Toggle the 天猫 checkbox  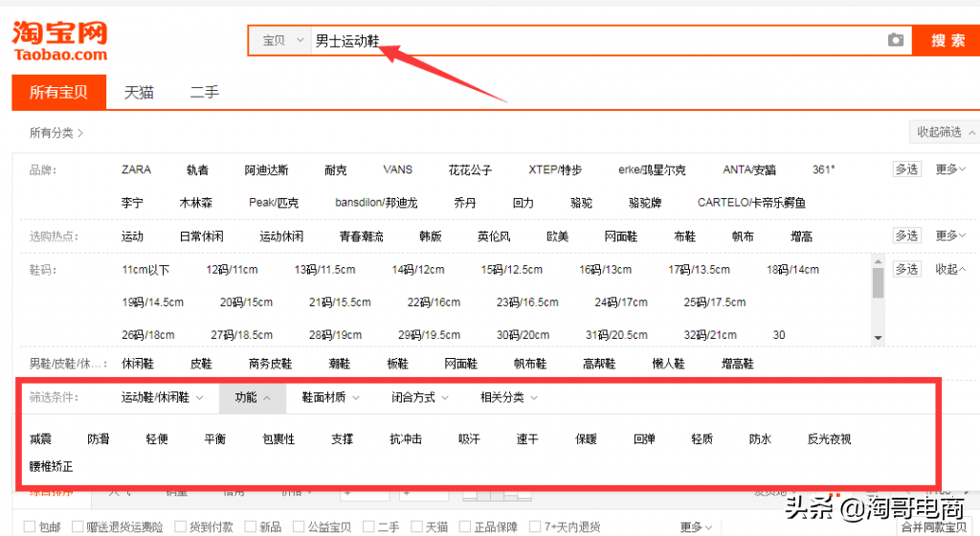(417, 526)
